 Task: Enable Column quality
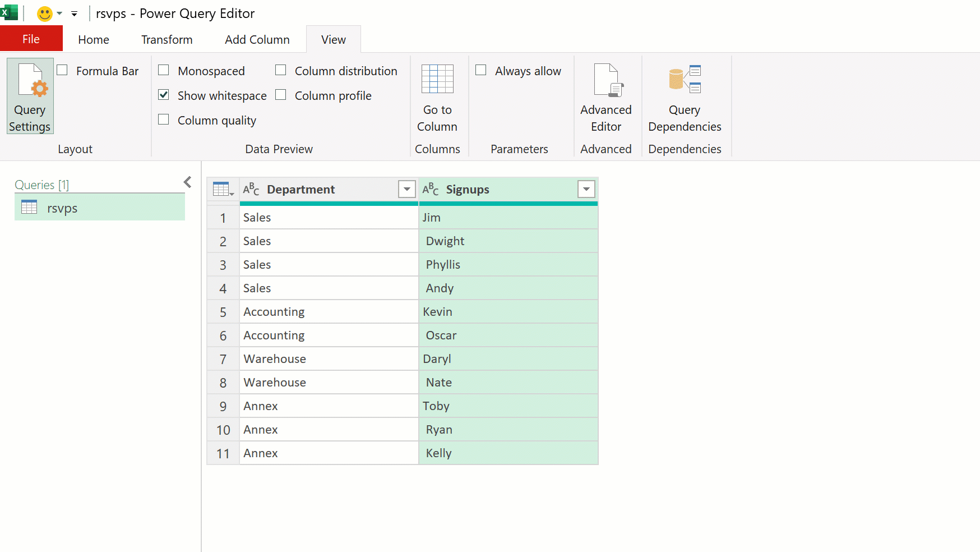click(x=163, y=119)
